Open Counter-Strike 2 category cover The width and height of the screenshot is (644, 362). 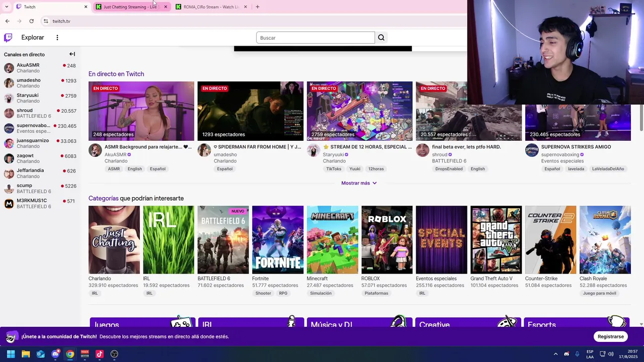click(x=551, y=240)
